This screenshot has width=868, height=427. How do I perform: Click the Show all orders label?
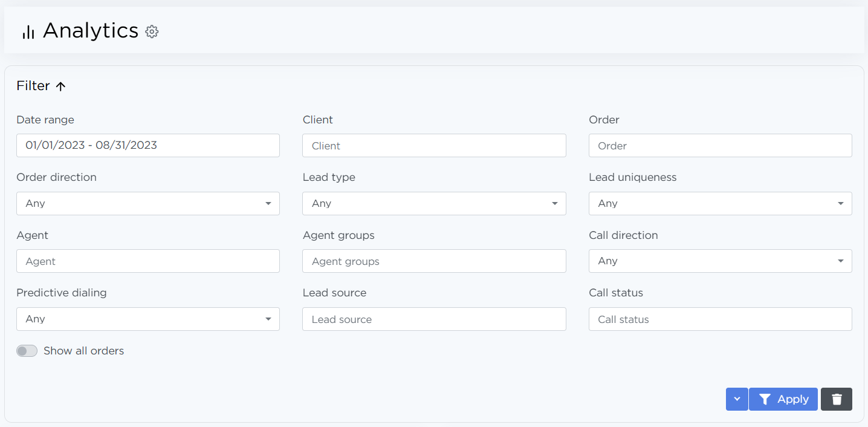tap(83, 351)
